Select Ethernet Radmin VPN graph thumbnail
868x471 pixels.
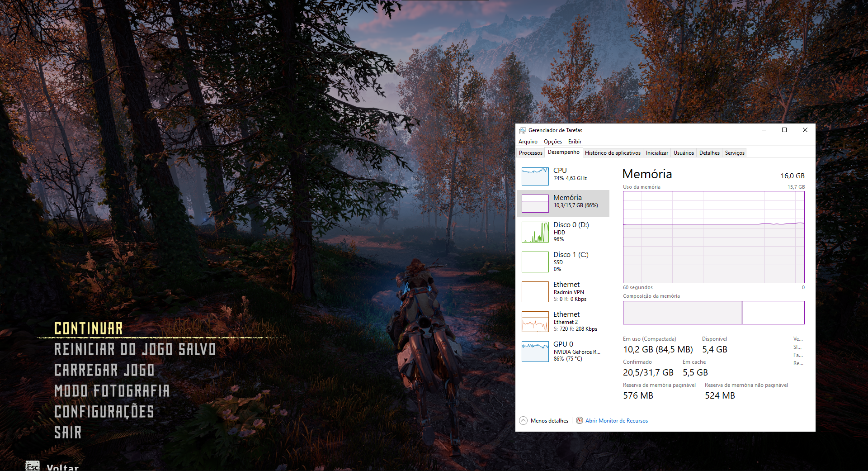click(535, 291)
